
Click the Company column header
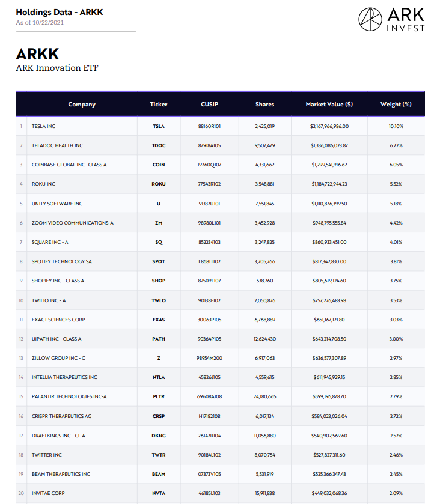(82, 104)
